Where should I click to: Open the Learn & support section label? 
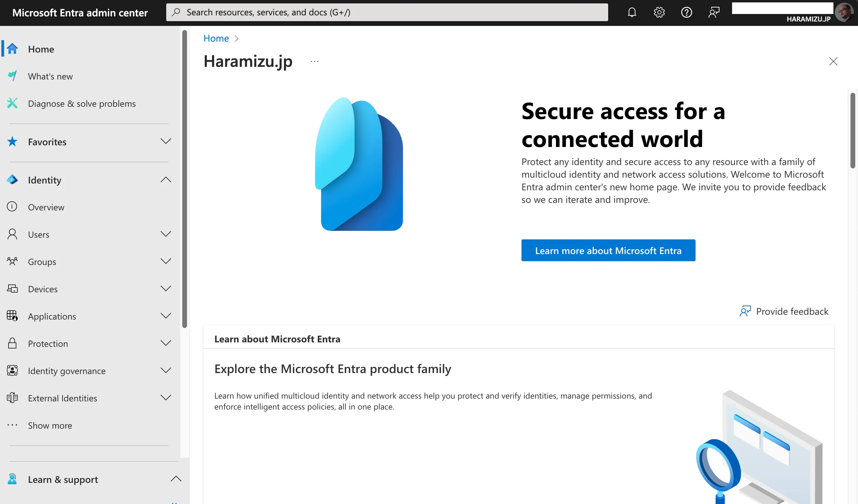point(63,479)
